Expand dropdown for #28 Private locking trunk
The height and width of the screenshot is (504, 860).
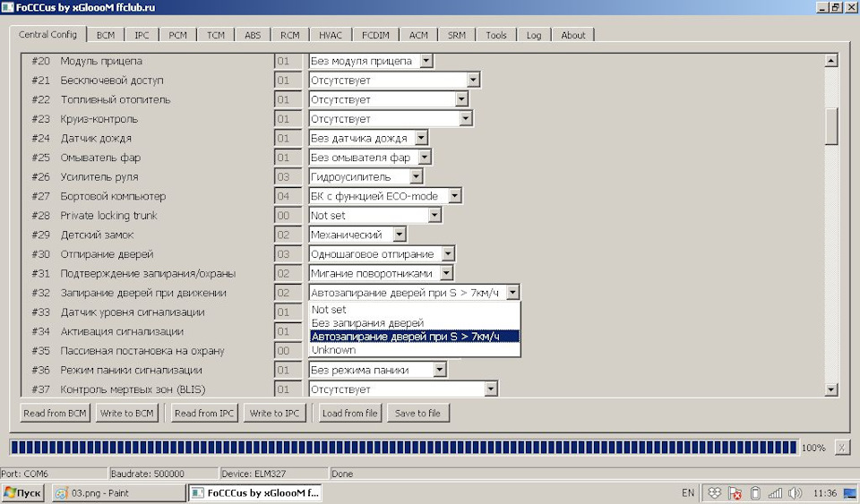point(434,215)
